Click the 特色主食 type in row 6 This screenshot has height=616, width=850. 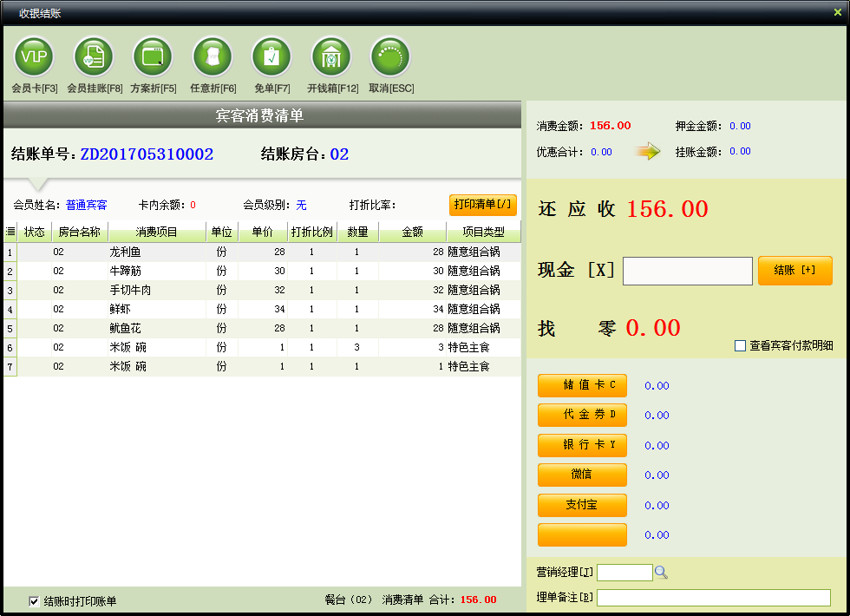pos(468,347)
